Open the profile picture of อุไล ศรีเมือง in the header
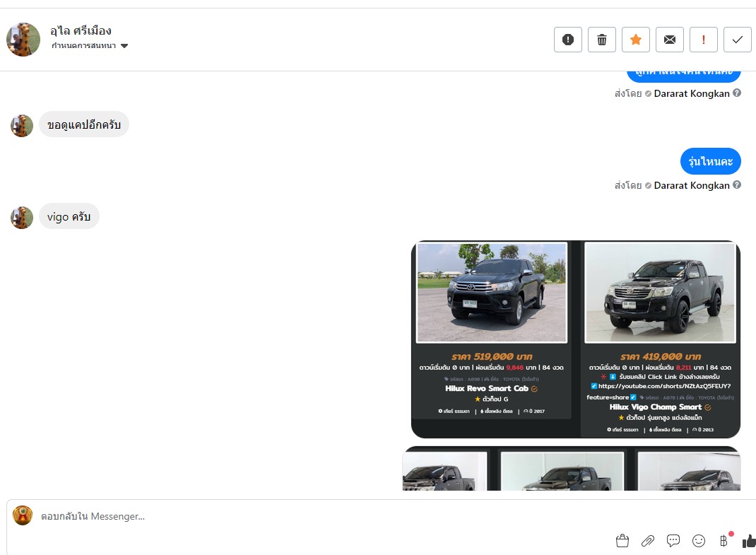Image resolution: width=756 pixels, height=555 pixels. [23, 40]
